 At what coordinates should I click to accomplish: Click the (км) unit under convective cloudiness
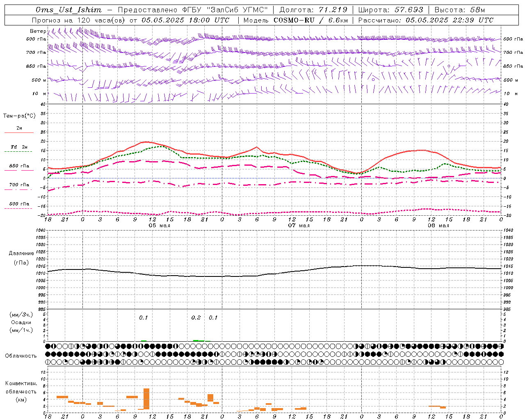click(21, 399)
